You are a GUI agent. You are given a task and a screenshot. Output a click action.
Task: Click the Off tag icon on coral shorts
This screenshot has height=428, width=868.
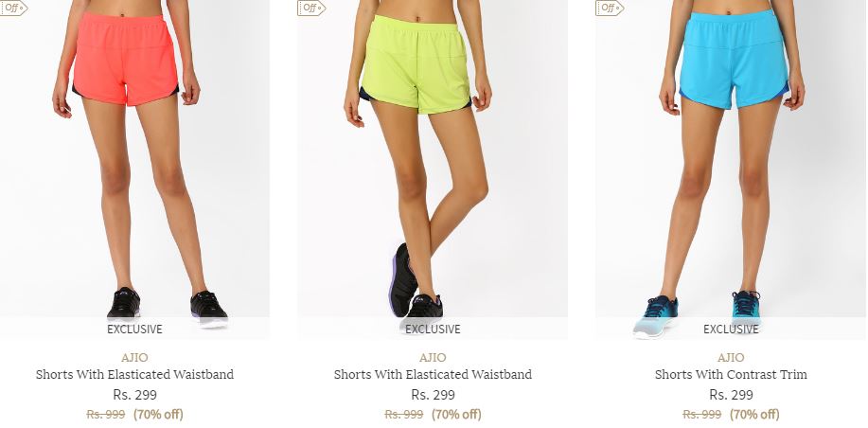click(x=13, y=8)
